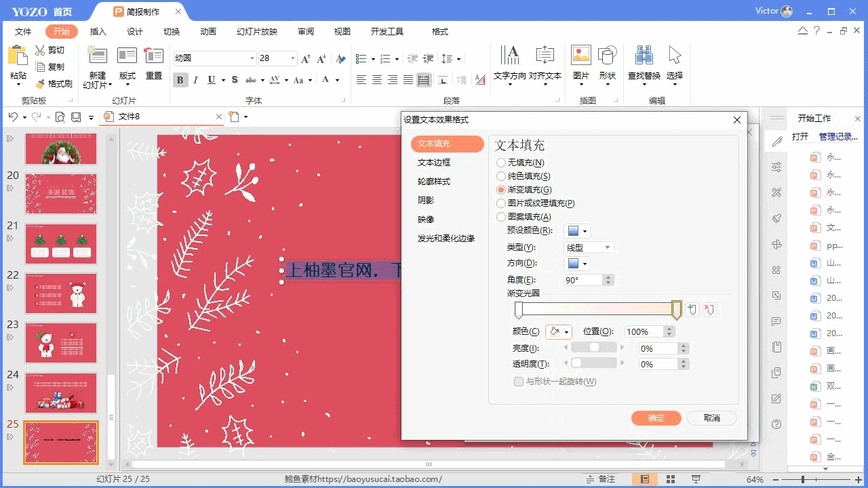This screenshot has height=488, width=868.
Task: Open the Shapes (形状) gallery icon
Action: [607, 56]
